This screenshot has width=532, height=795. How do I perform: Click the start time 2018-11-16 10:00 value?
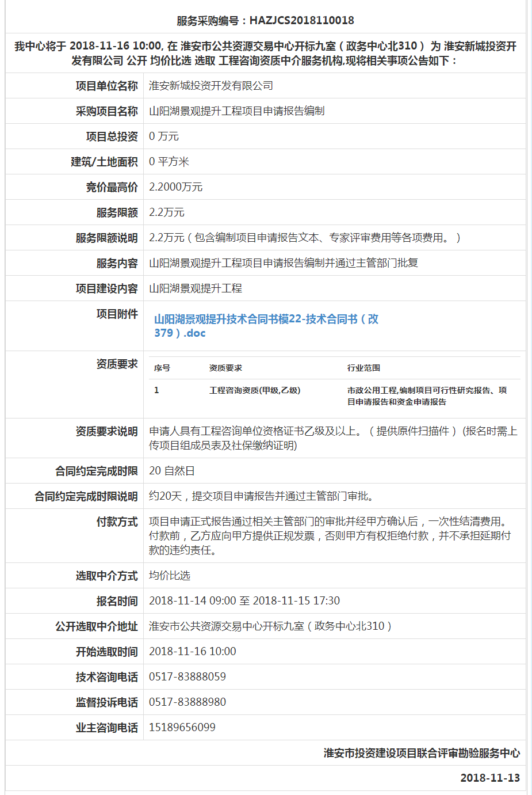click(193, 652)
